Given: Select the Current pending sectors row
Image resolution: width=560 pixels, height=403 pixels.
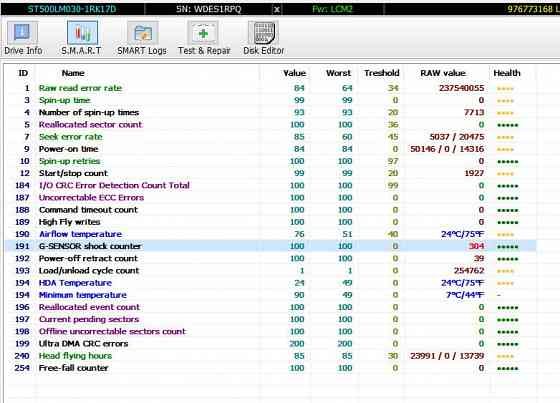Looking at the screenshot, I should pos(271,319).
